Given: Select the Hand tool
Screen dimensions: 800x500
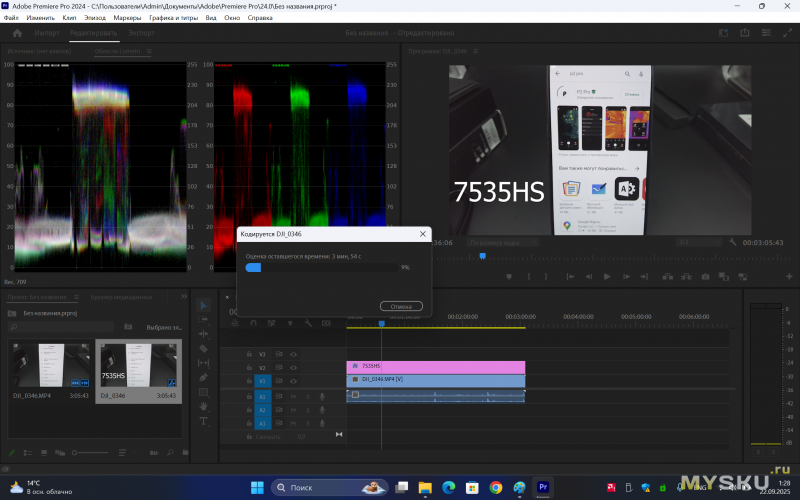Looking at the screenshot, I should click(204, 406).
